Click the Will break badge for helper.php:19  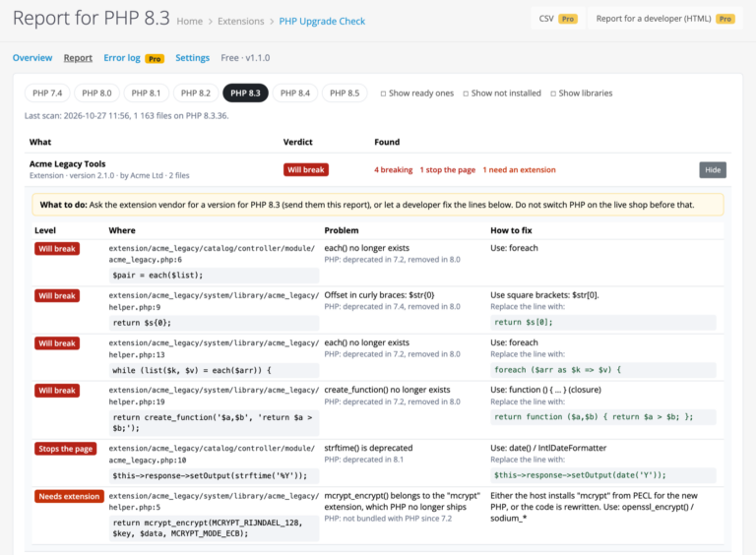point(57,391)
